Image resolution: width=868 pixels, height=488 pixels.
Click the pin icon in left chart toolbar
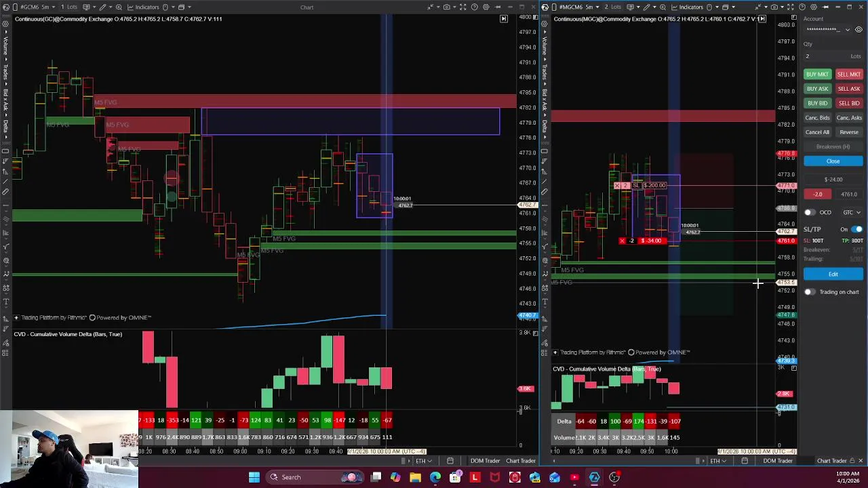[497, 7]
